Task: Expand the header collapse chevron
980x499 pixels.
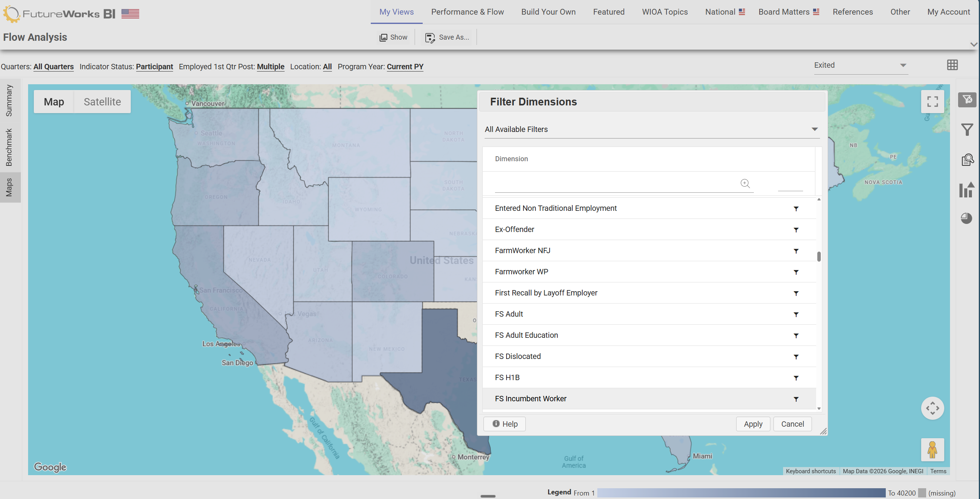Action: tap(973, 44)
